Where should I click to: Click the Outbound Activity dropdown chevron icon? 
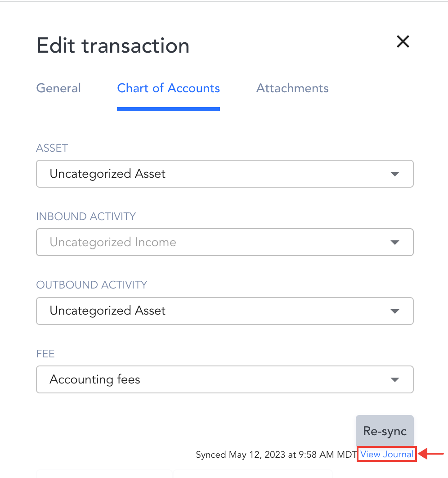point(395,311)
